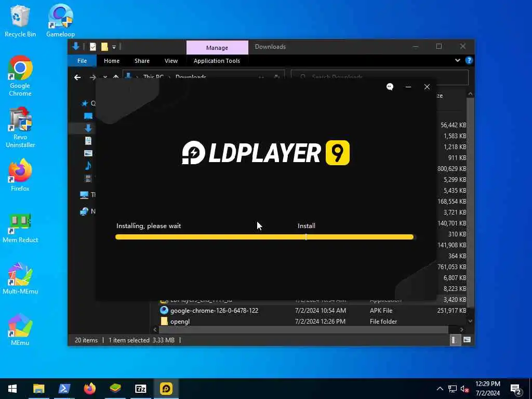Launch Gameloop from the desktop

[x=60, y=20]
